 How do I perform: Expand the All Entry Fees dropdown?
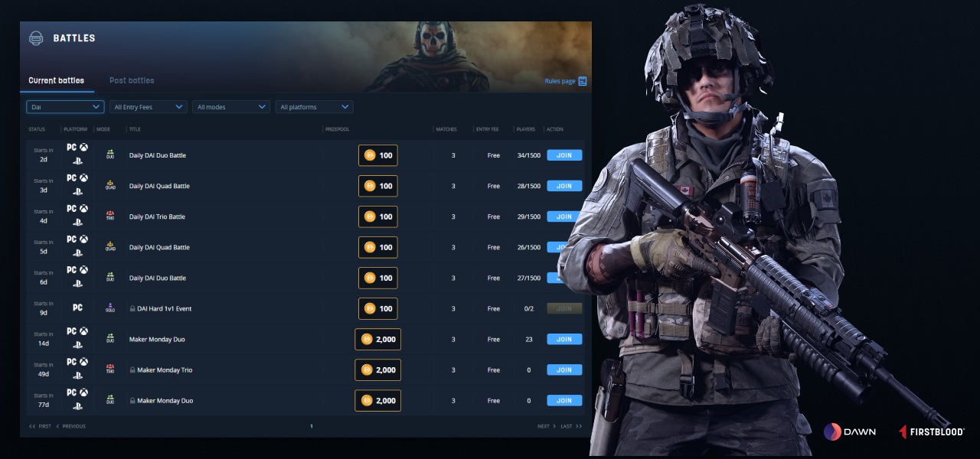[x=149, y=107]
